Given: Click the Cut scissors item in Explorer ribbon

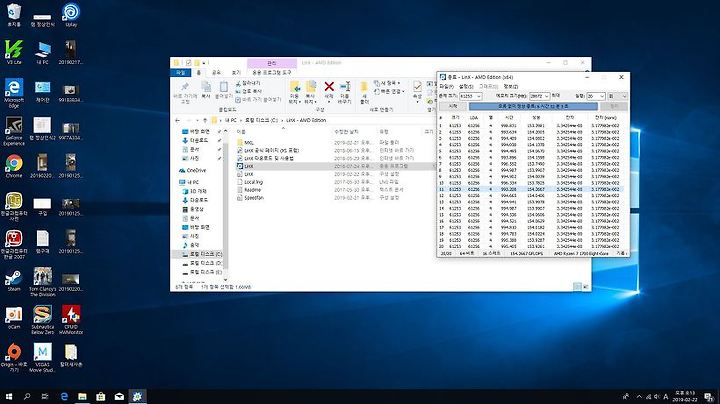Looking at the screenshot, I should [x=248, y=83].
